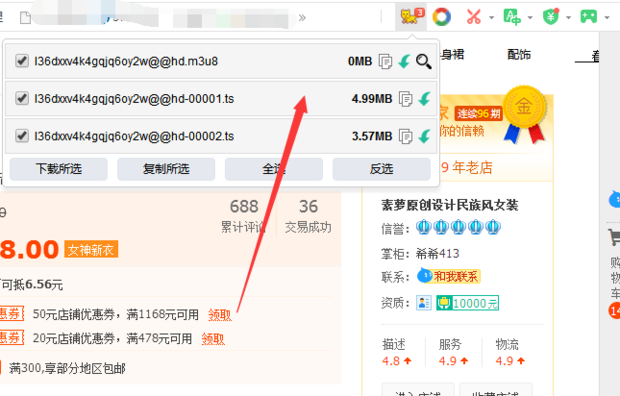Select file name ending hd-00002.ts
The height and width of the screenshot is (396, 620).
pyautogui.click(x=134, y=136)
